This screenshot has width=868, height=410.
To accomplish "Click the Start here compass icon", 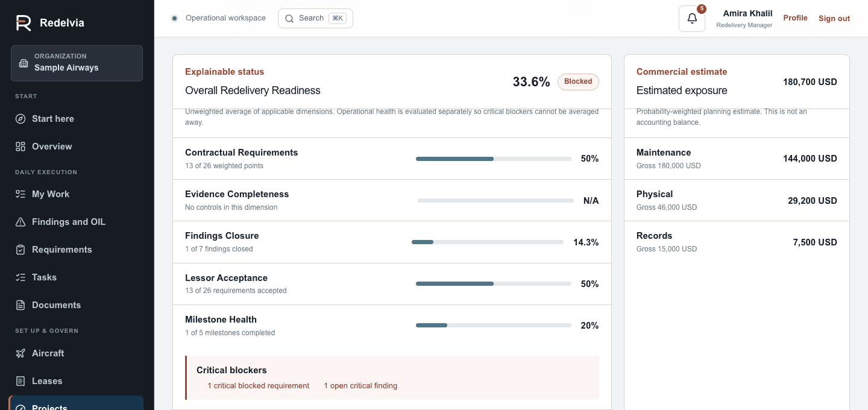I will point(20,119).
